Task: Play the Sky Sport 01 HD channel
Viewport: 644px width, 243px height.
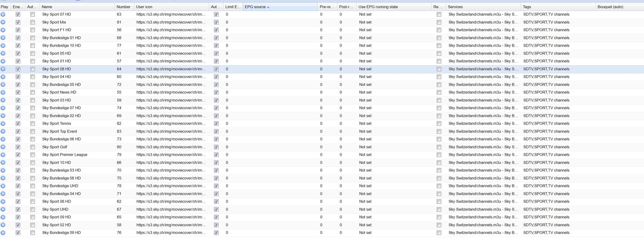Action: 3,61
